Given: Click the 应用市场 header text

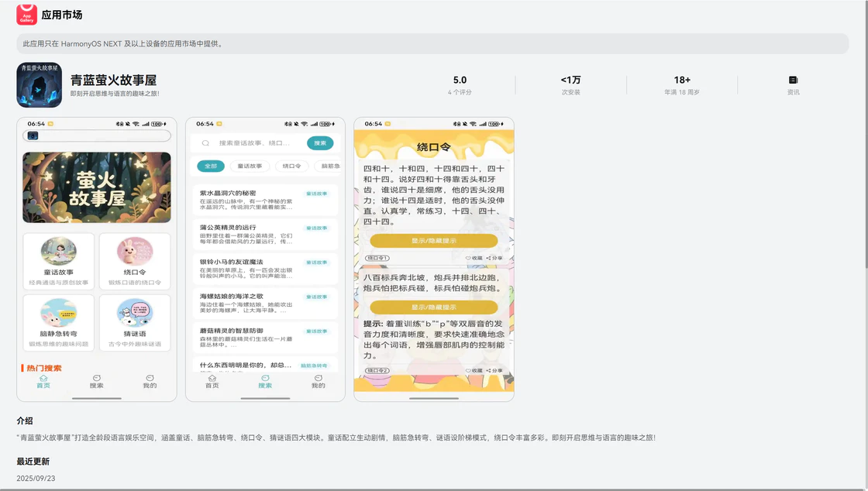Looking at the screenshot, I should [x=61, y=15].
